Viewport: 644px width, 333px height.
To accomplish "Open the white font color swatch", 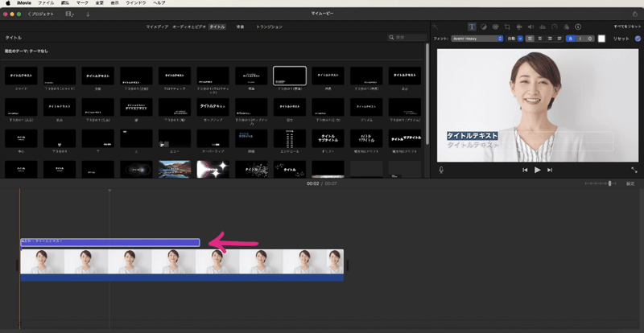I will tap(601, 38).
